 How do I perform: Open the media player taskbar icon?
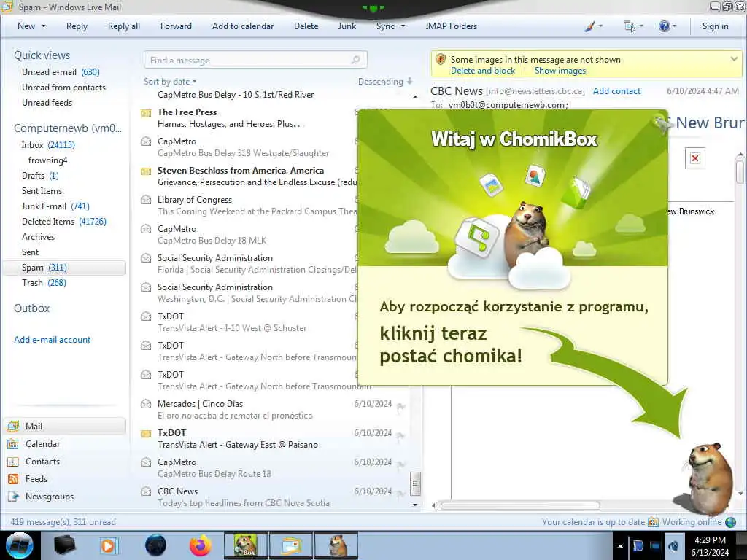point(108,545)
